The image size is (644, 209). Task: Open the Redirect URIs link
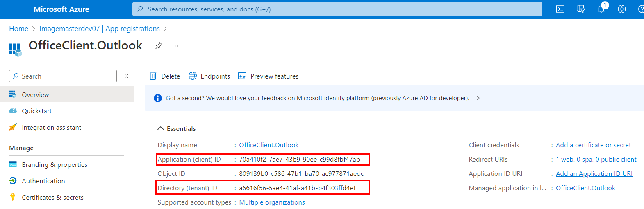coord(596,160)
